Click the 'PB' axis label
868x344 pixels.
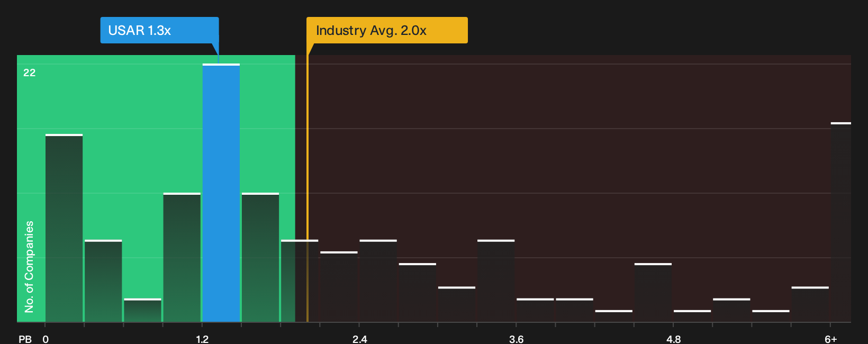click(25, 339)
